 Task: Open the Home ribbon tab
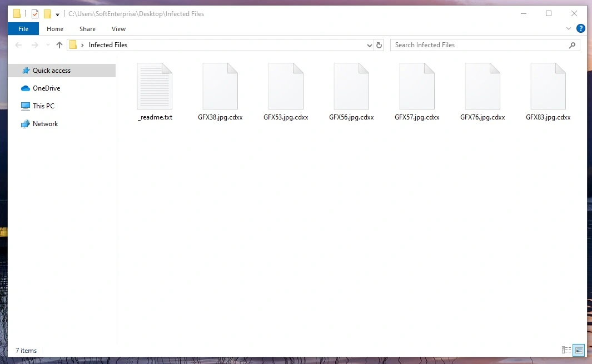[x=55, y=29]
